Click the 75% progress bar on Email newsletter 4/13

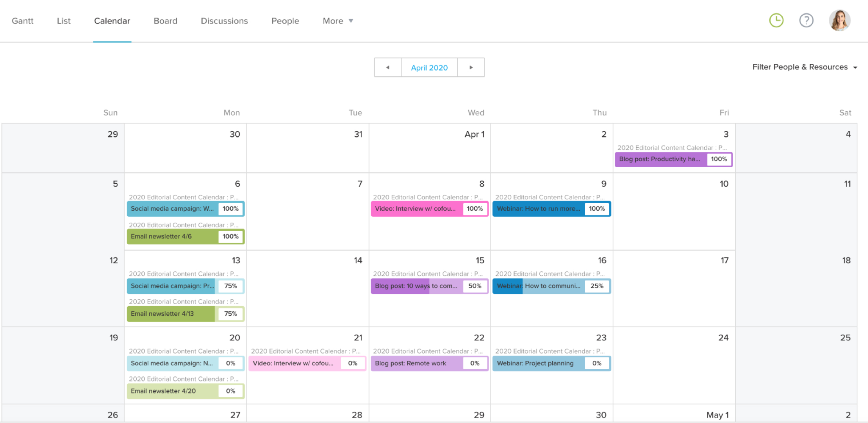[231, 313]
